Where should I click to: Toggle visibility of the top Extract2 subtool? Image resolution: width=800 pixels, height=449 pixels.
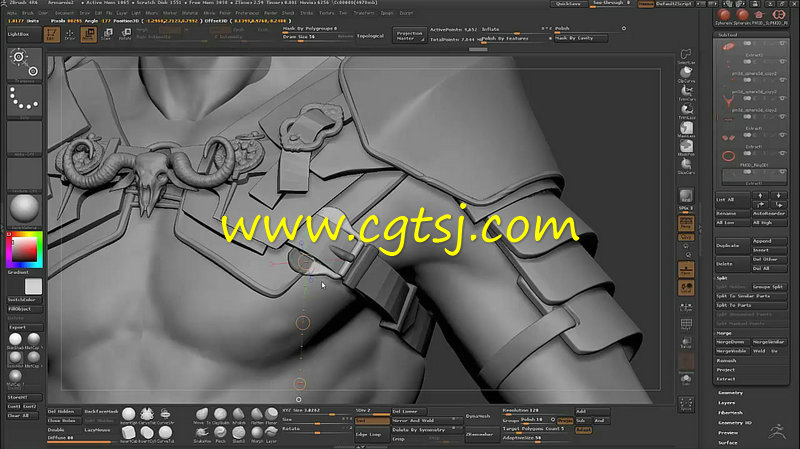[x=782, y=43]
